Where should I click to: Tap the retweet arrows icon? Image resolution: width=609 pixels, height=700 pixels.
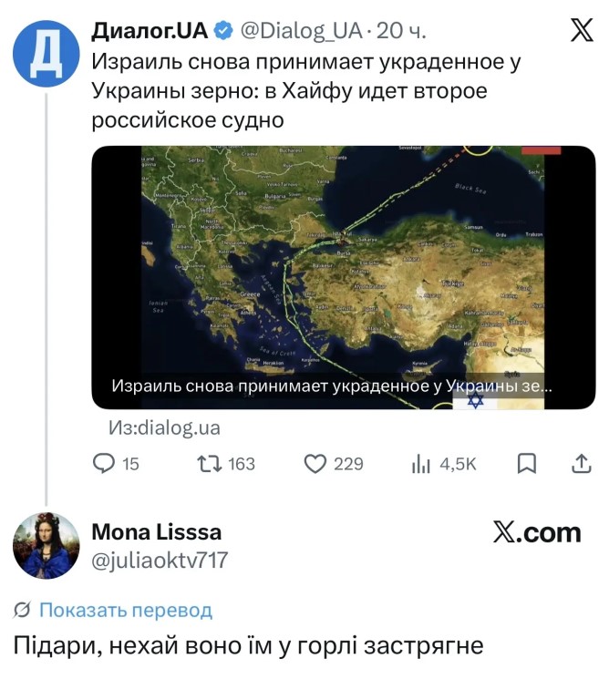point(209,464)
